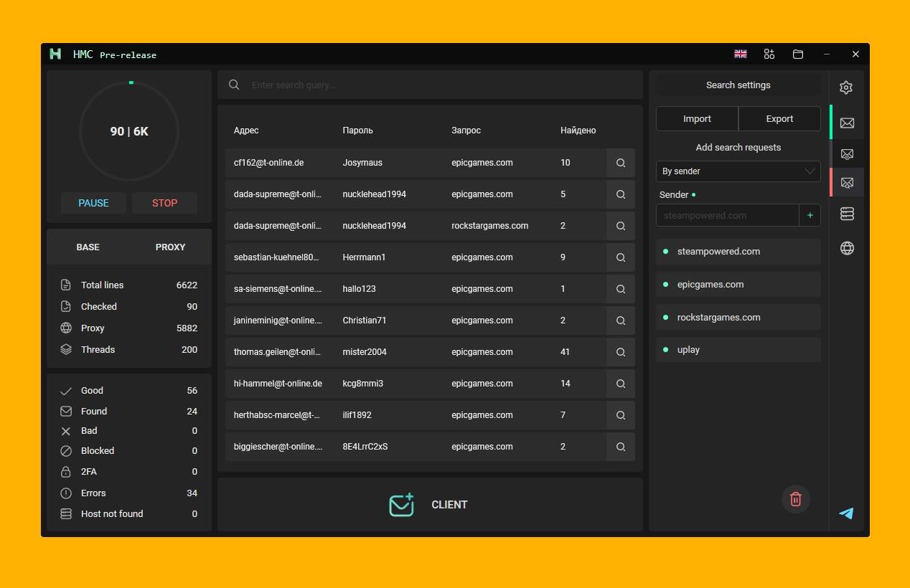910x588 pixels.
Task: Switch to the PROXY tab
Action: 170,247
